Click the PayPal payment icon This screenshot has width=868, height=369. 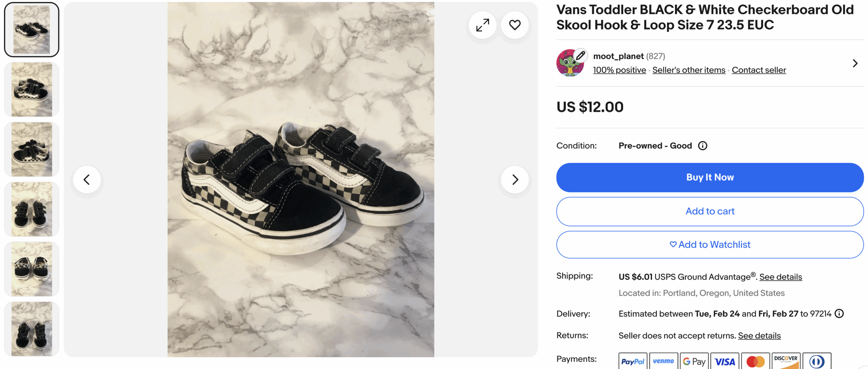tap(633, 362)
